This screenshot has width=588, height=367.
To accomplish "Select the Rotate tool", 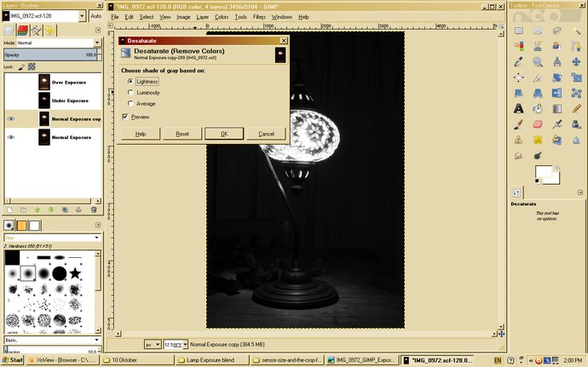I will [556, 77].
